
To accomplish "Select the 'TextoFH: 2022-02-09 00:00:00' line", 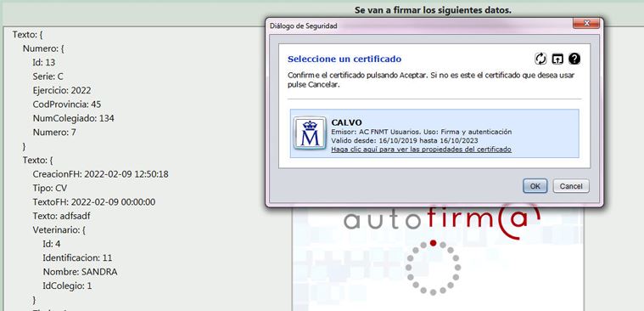I will point(94,202).
